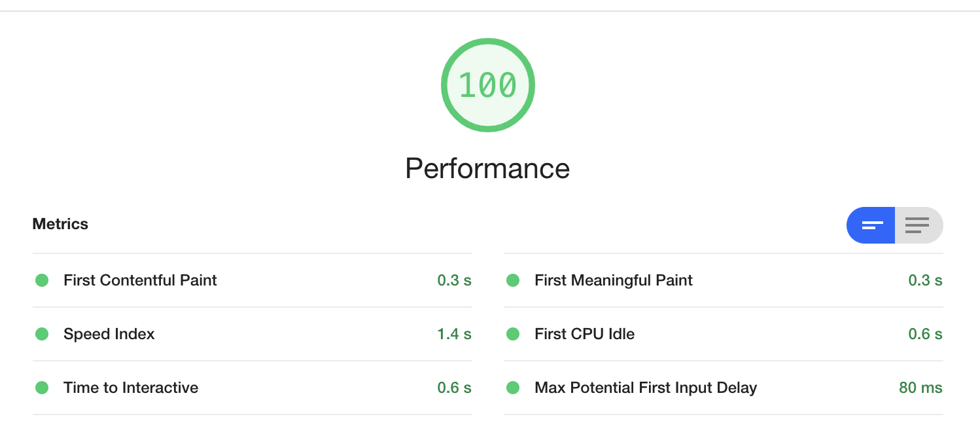Click the green dot beside Time to Interactive
Viewport: 980px width, 423px height.
point(42,388)
